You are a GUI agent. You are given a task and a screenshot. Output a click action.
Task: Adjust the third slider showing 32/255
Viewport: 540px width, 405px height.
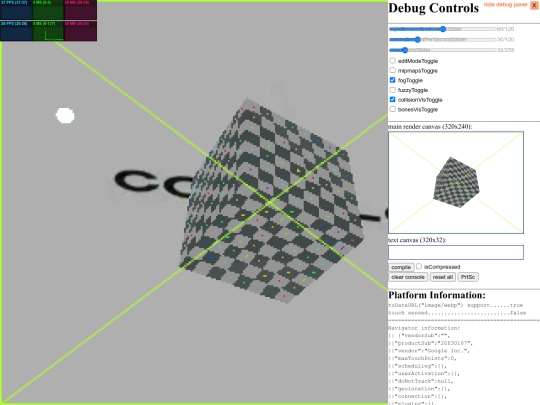pos(443,50)
